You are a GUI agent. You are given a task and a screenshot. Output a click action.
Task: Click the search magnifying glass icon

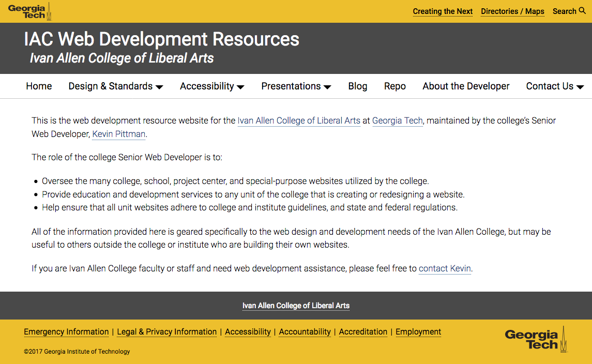point(582,11)
